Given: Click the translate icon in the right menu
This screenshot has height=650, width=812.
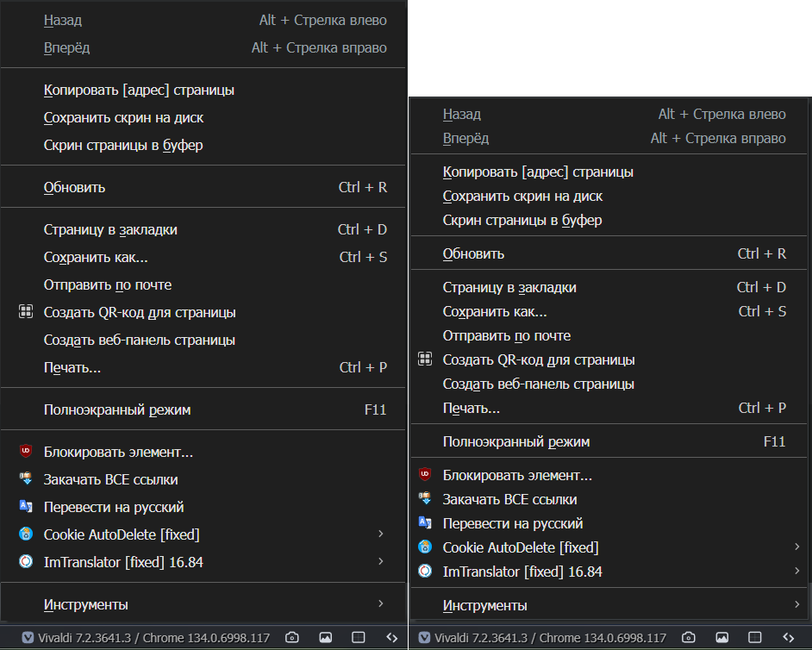Looking at the screenshot, I should point(425,522).
